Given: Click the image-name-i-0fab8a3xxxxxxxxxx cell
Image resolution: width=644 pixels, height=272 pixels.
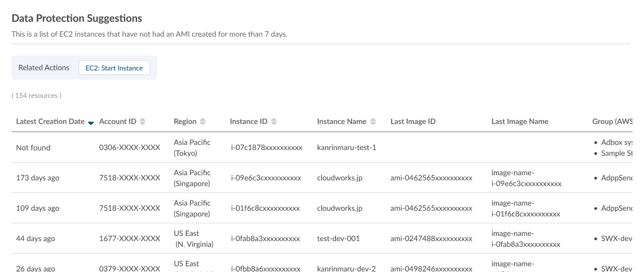Looking at the screenshot, I should [525, 239].
